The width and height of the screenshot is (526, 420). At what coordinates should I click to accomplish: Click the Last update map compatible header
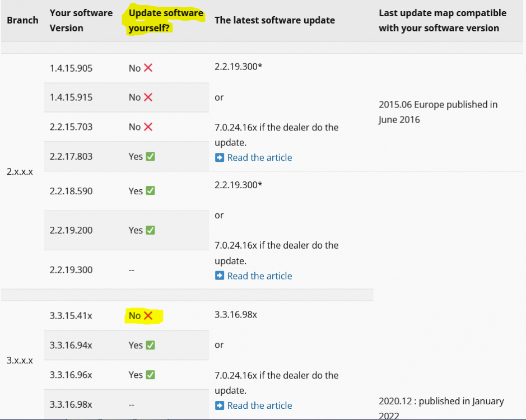click(x=443, y=20)
